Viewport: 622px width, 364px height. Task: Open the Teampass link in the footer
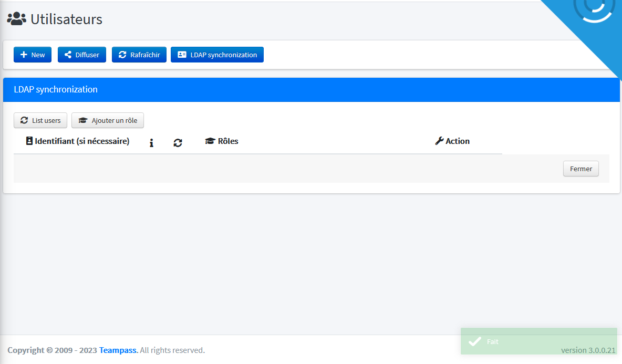[x=118, y=350]
